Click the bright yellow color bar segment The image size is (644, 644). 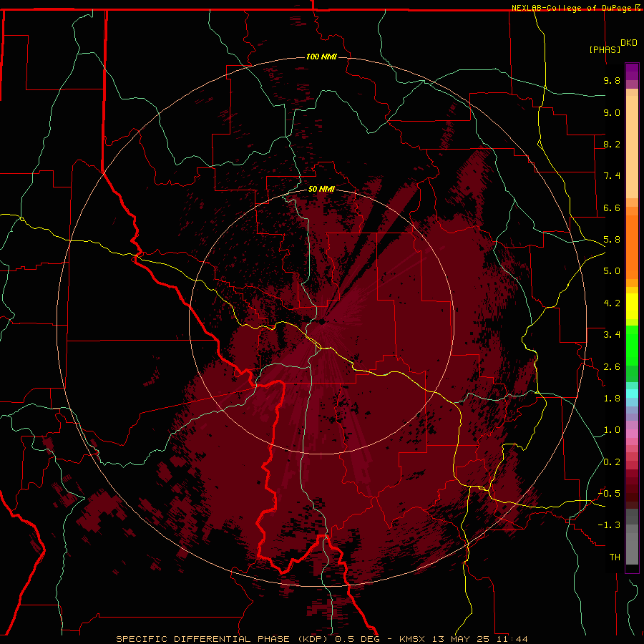coord(632,306)
